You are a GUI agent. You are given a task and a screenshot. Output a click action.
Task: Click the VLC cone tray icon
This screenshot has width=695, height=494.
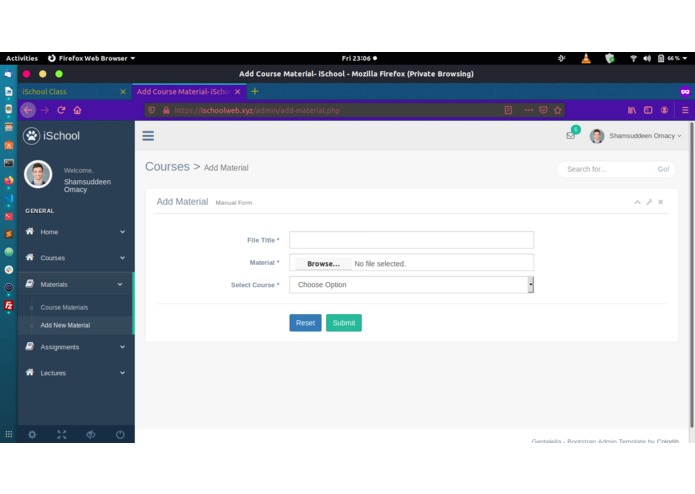tap(586, 58)
